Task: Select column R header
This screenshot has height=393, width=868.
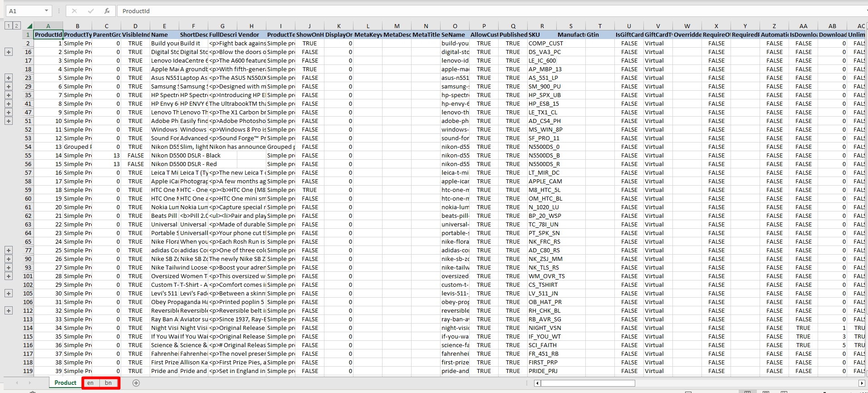Action: point(542,26)
